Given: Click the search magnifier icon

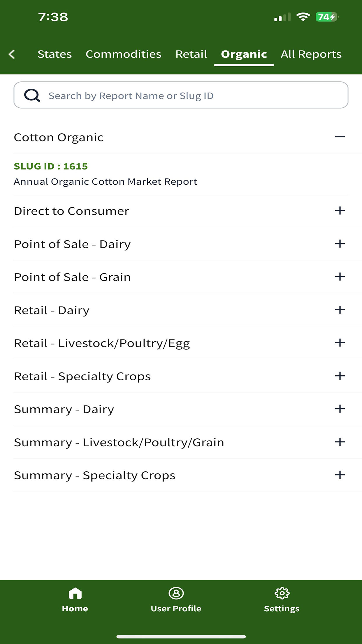Looking at the screenshot, I should pos(32,95).
